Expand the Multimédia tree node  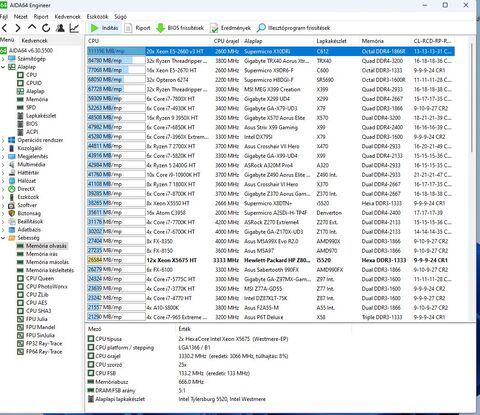pyautogui.click(x=3, y=165)
